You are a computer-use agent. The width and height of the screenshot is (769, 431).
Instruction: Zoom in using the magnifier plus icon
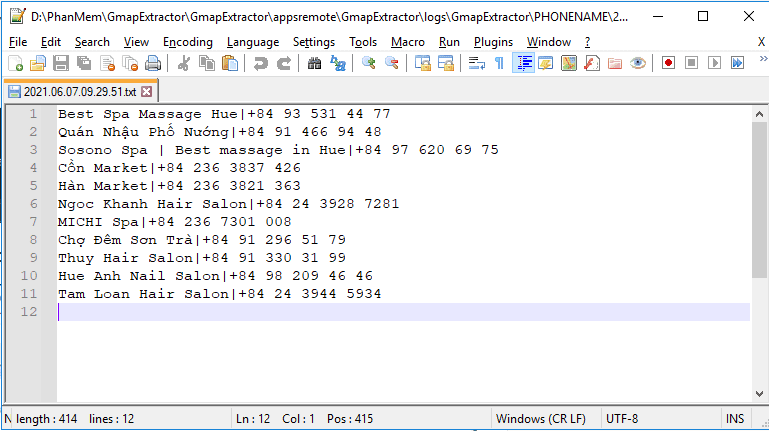tap(368, 63)
